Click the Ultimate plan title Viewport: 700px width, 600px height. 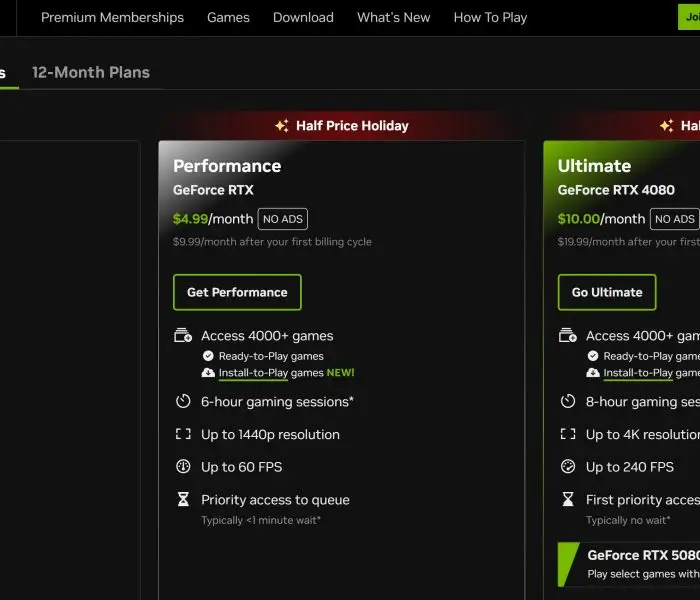[x=594, y=166]
